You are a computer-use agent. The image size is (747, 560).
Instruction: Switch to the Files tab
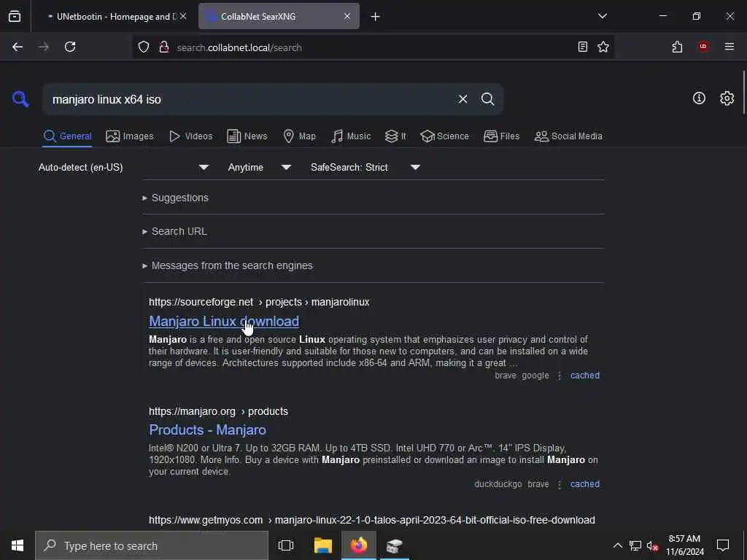coord(501,136)
